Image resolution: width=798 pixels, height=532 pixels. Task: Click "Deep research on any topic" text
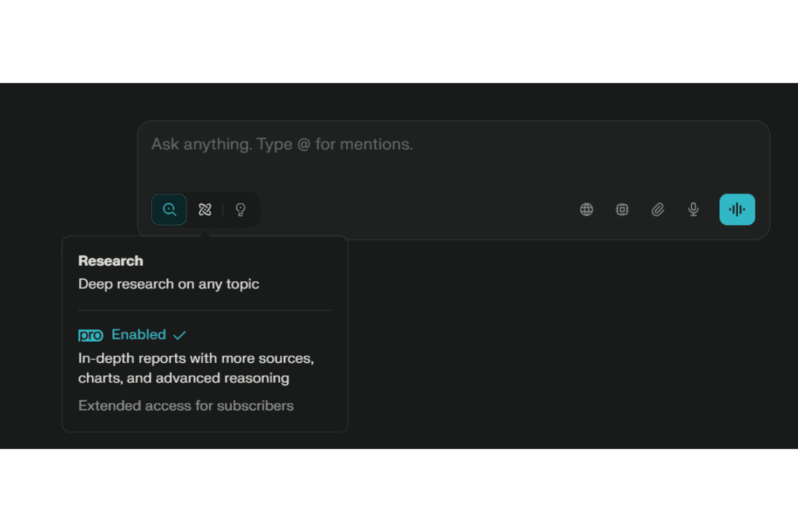coord(169,284)
